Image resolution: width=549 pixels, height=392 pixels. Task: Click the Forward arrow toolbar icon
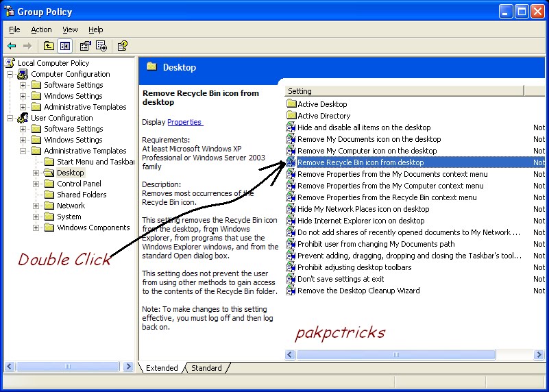(x=27, y=46)
